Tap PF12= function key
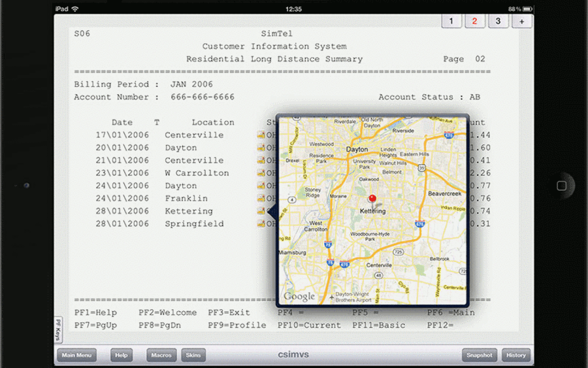588x368 pixels. pyautogui.click(x=440, y=326)
